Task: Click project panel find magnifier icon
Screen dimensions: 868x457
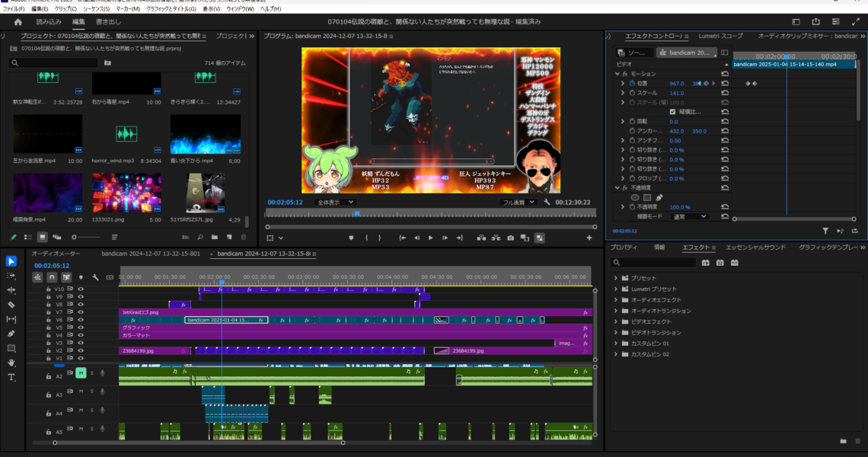Action: (x=200, y=237)
